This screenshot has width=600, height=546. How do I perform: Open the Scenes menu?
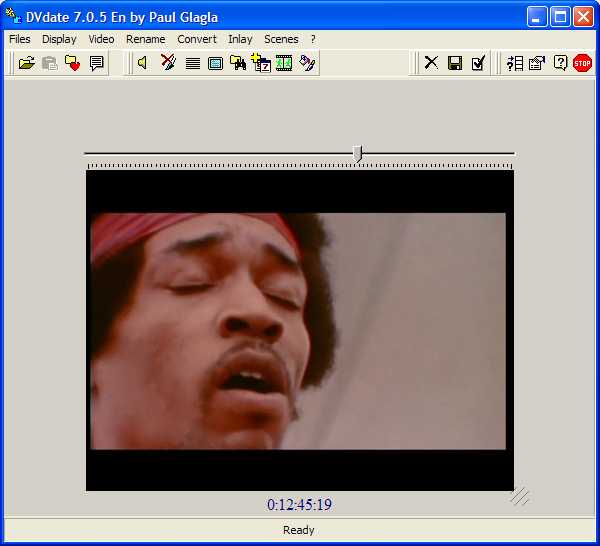point(281,39)
